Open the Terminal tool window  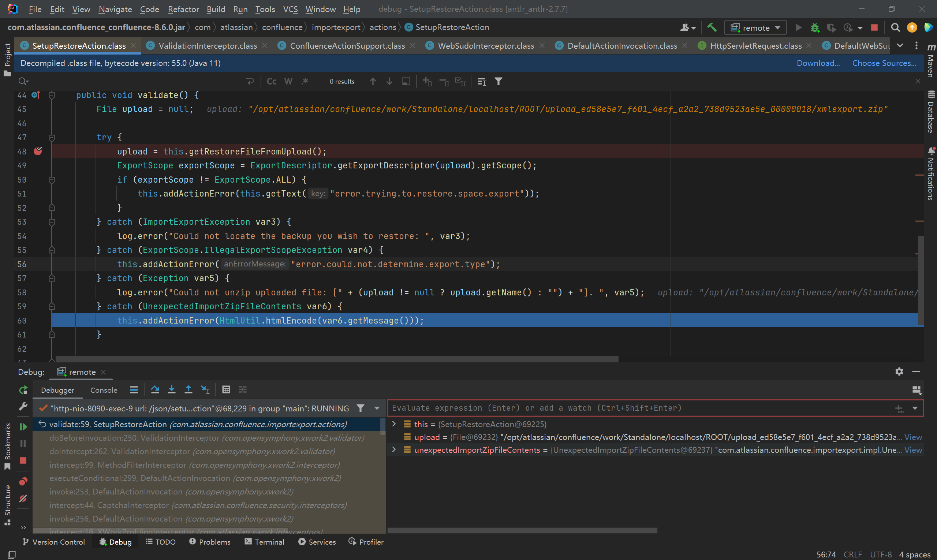click(x=264, y=542)
